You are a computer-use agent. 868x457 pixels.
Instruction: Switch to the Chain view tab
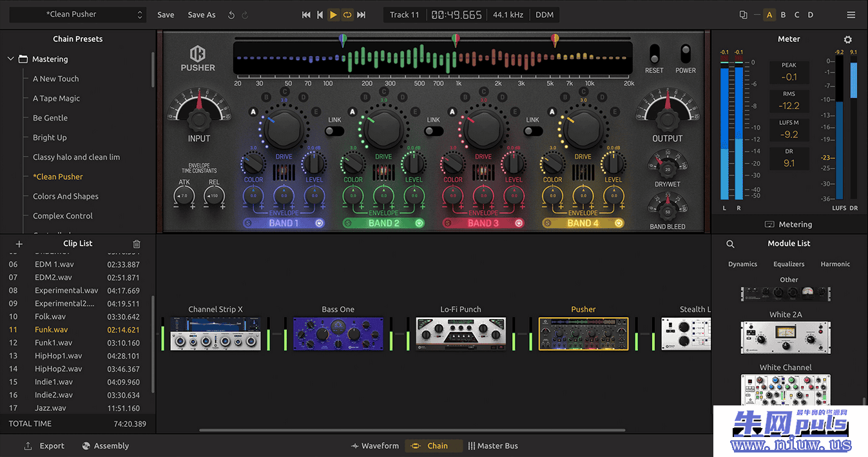[434, 446]
